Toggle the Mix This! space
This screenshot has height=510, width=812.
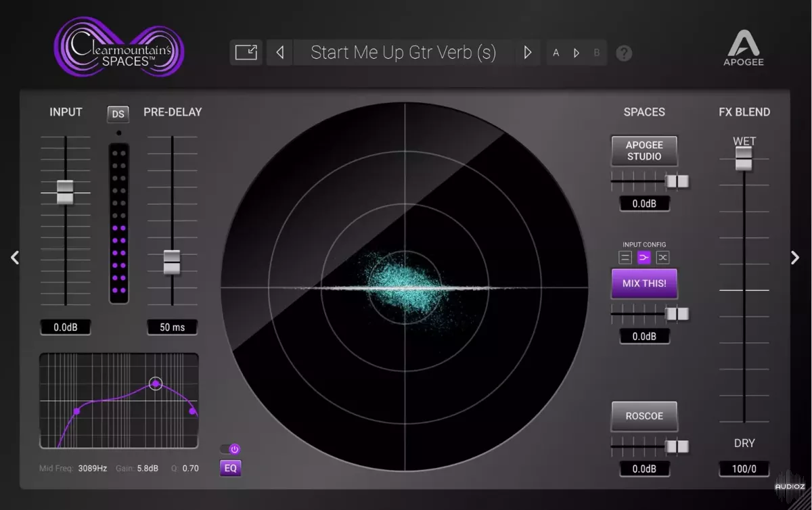click(644, 283)
